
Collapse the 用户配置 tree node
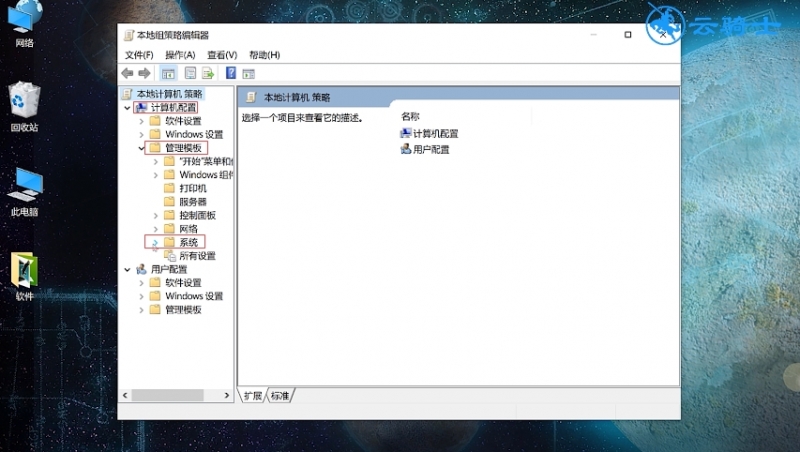coord(127,269)
